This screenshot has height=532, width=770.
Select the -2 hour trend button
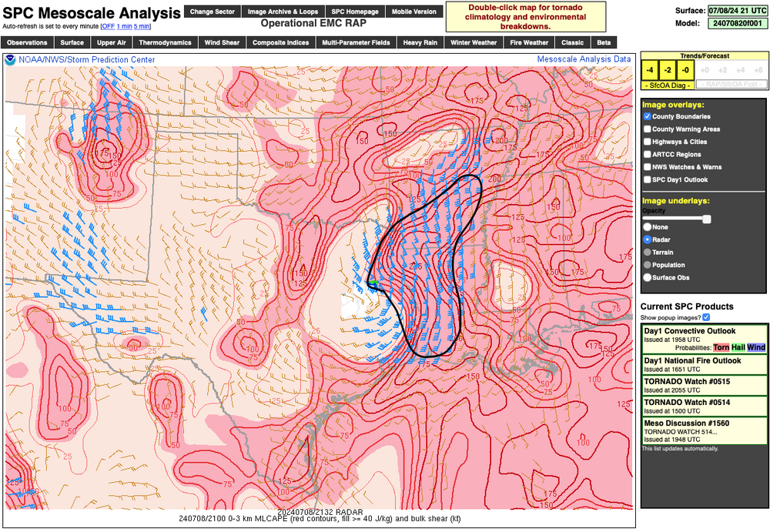pyautogui.click(x=668, y=70)
